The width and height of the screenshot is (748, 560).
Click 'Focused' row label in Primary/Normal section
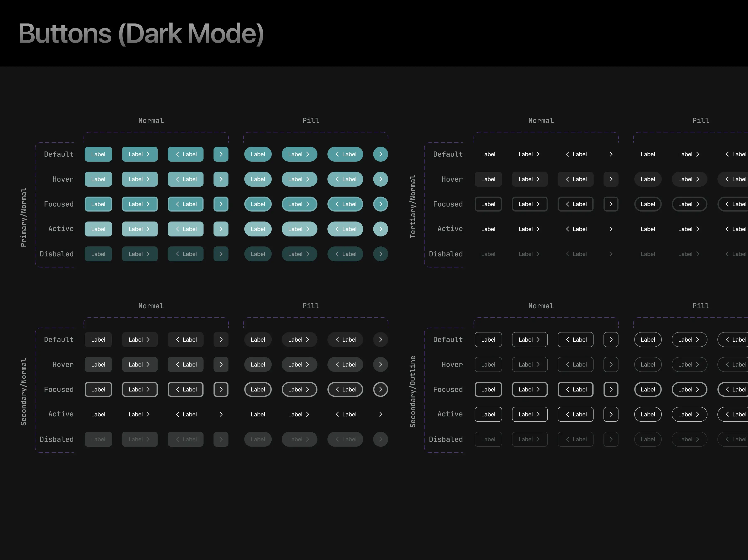pyautogui.click(x=59, y=204)
